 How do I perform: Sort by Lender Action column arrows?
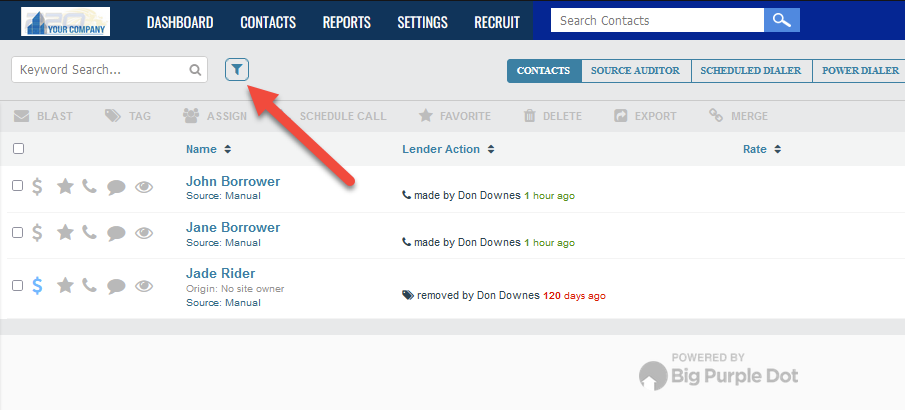(491, 149)
